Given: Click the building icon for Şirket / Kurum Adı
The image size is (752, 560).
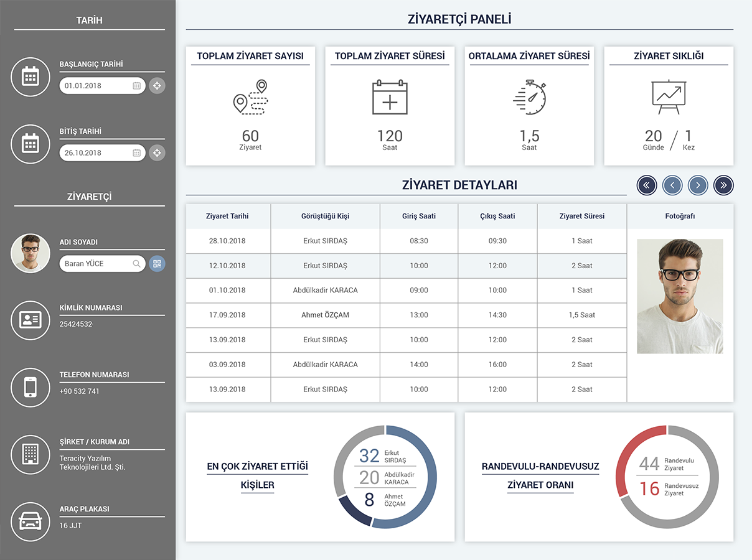Looking at the screenshot, I should pyautogui.click(x=31, y=454).
